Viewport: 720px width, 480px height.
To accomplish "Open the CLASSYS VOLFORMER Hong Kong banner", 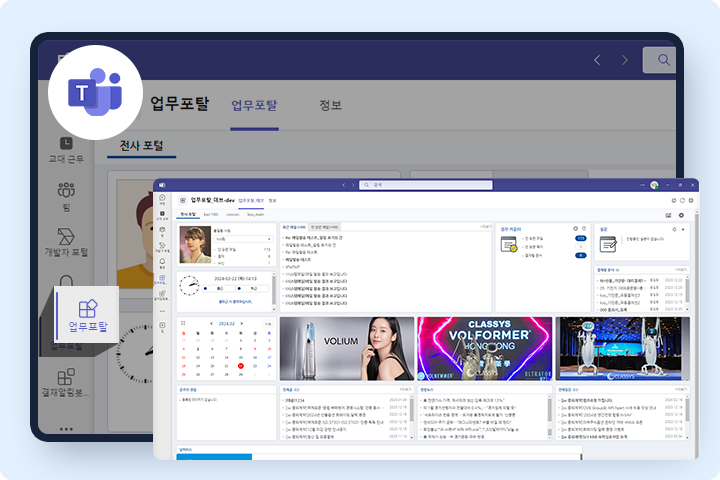I will pos(484,349).
